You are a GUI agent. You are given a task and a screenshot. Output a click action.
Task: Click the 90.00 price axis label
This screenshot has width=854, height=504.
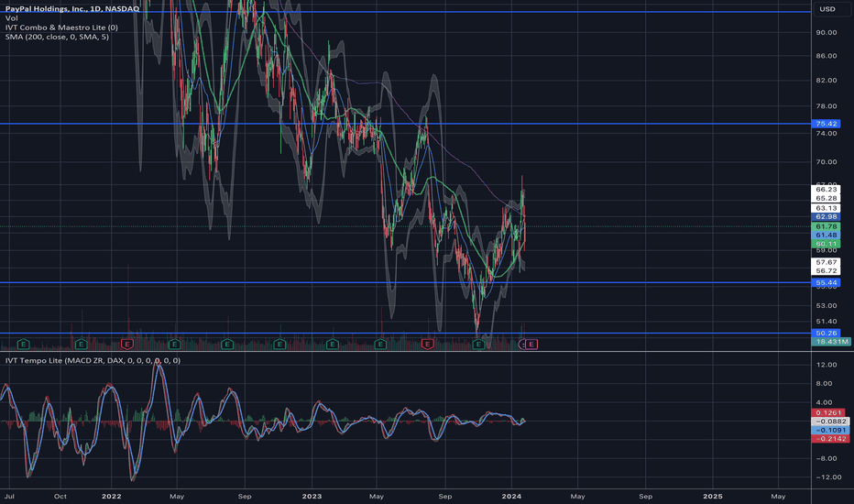coord(827,32)
